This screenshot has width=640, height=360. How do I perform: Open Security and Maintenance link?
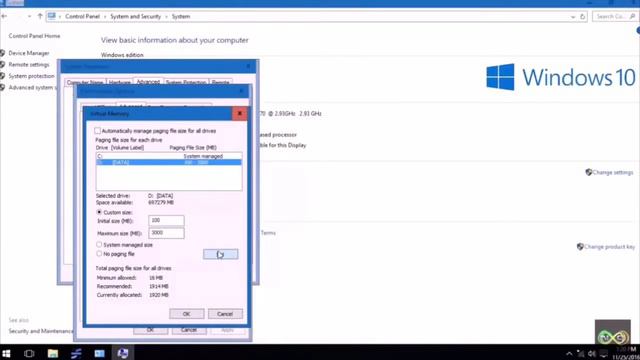41,331
